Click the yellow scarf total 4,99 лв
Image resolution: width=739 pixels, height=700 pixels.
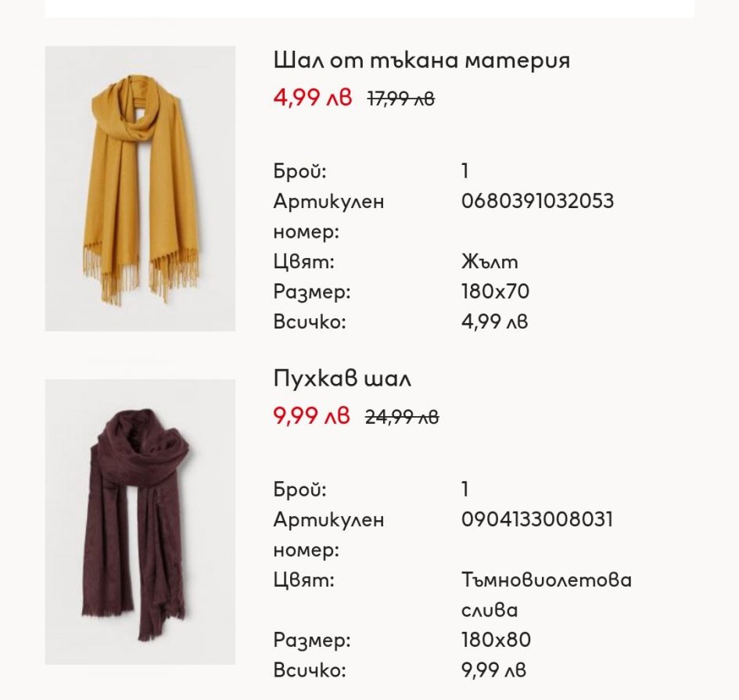[x=494, y=321]
